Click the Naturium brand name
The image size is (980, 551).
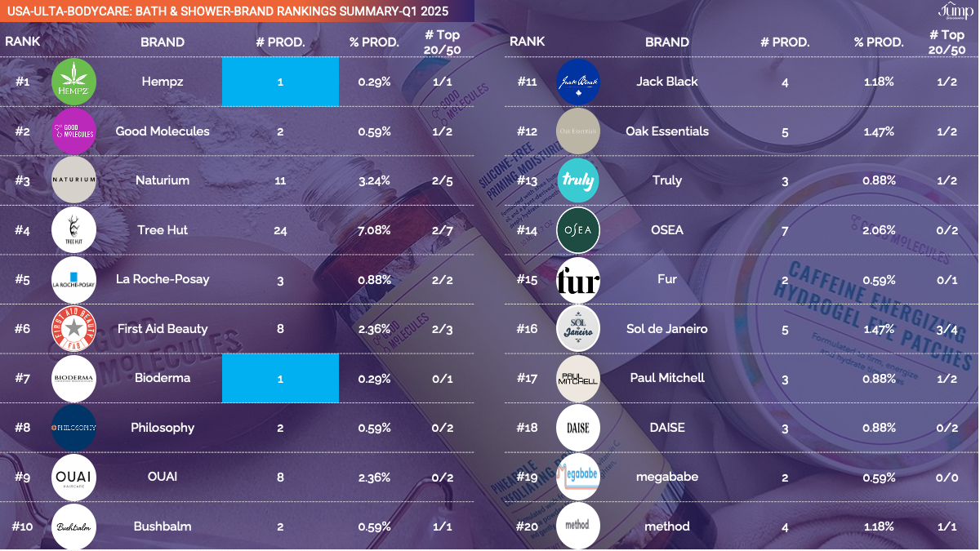pos(163,180)
